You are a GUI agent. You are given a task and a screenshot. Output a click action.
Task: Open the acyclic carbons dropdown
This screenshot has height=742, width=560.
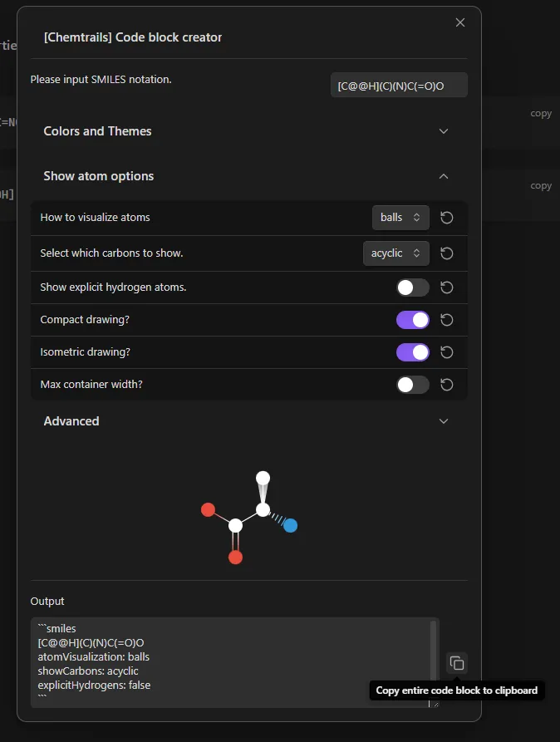point(396,253)
